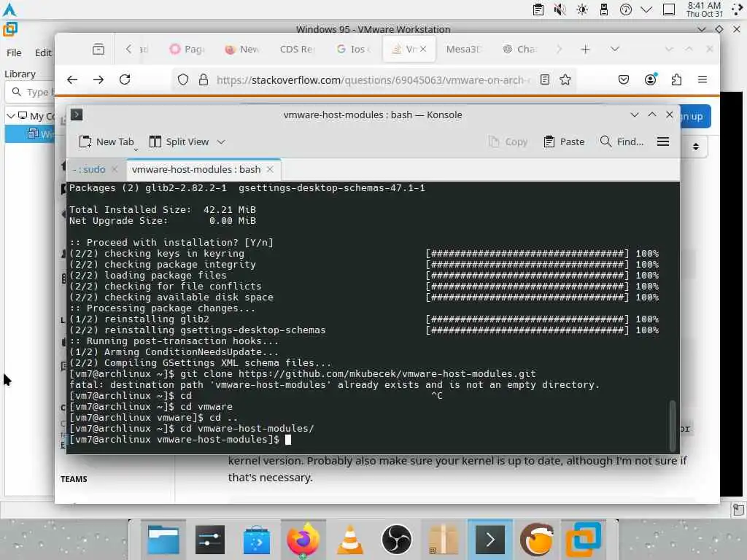The image size is (747, 560).
Task: Click the Konsole terminal scrollbar
Action: click(672, 426)
